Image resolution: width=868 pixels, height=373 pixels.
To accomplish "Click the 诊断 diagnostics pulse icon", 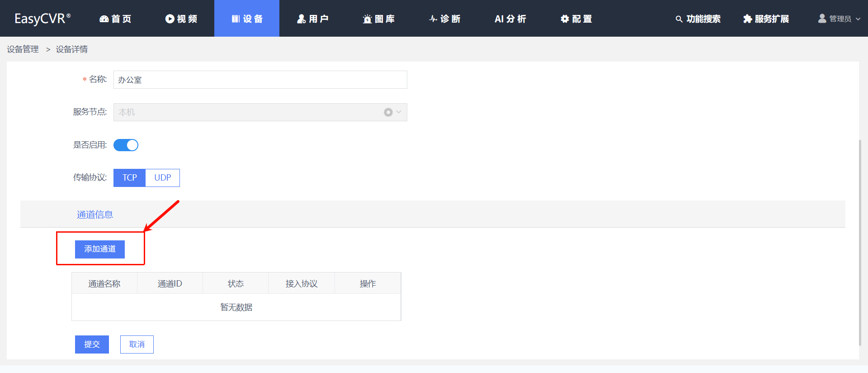I will (433, 19).
